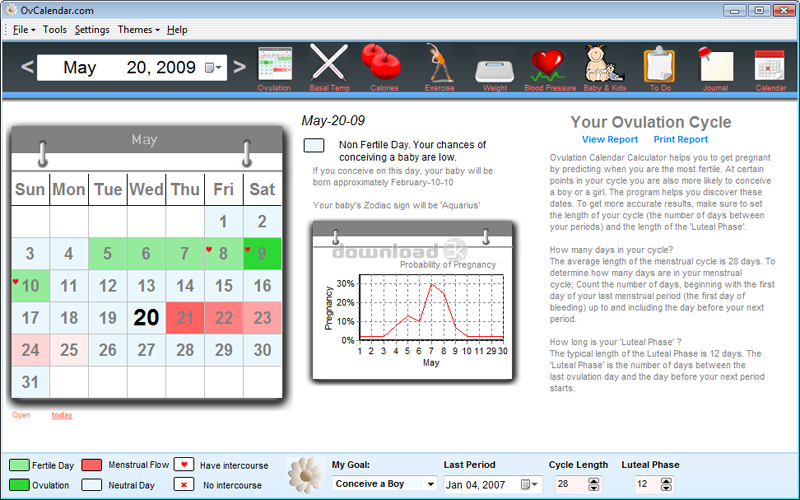Select May 21 menstrual day
This screenshot has height=500, width=800.
pyautogui.click(x=185, y=318)
